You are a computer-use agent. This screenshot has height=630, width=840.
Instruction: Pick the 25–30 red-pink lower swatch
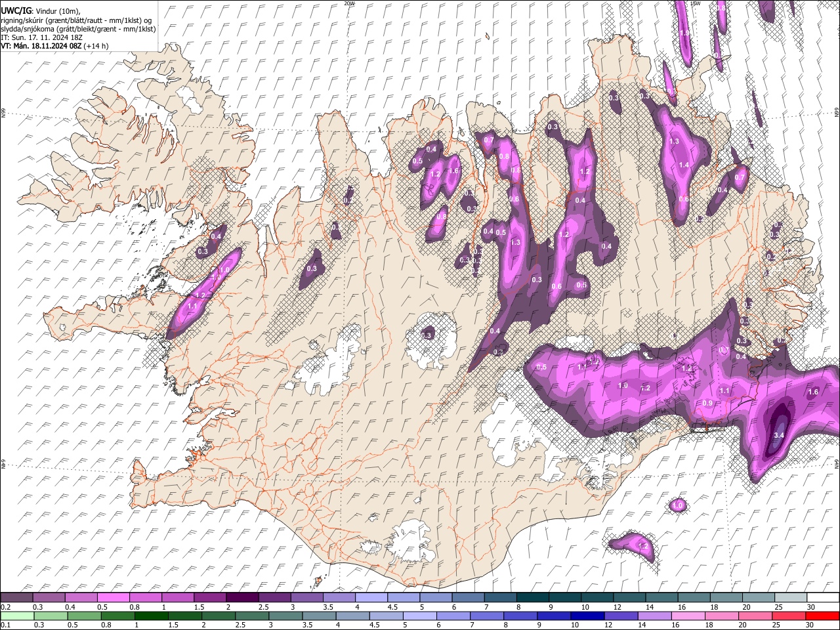(789, 616)
